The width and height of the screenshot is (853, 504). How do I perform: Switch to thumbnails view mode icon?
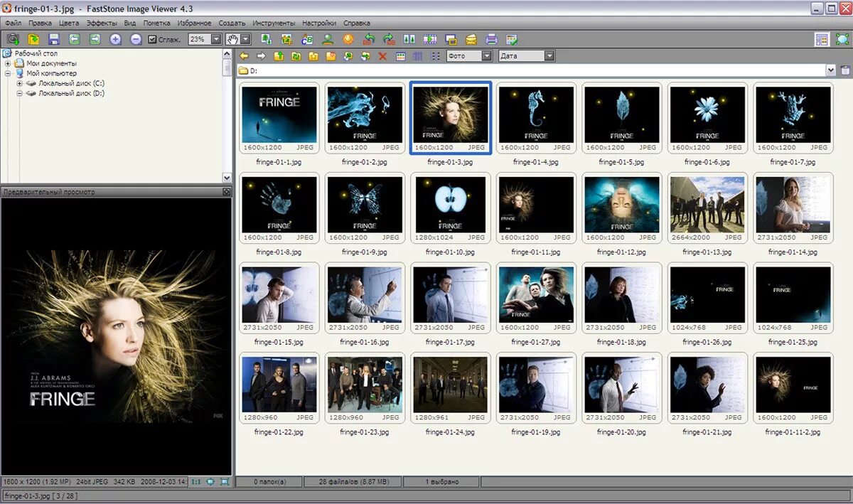pyautogui.click(x=400, y=56)
